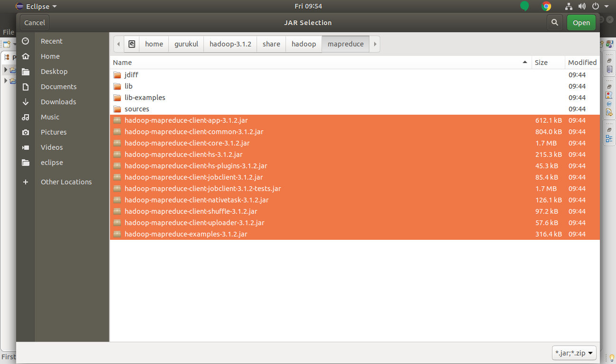Image resolution: width=616 pixels, height=364 pixels.
Task: Click the Name column sort arrow
Action: click(x=525, y=63)
